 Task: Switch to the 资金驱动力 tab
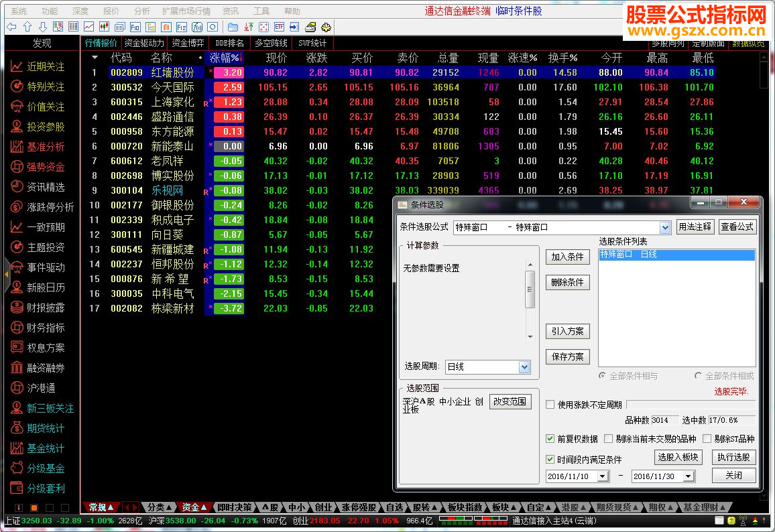click(144, 44)
